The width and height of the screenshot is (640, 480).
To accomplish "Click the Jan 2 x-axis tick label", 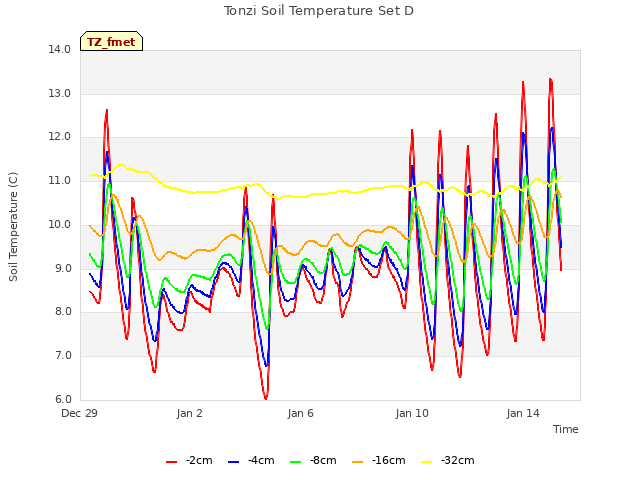I will [x=190, y=413].
